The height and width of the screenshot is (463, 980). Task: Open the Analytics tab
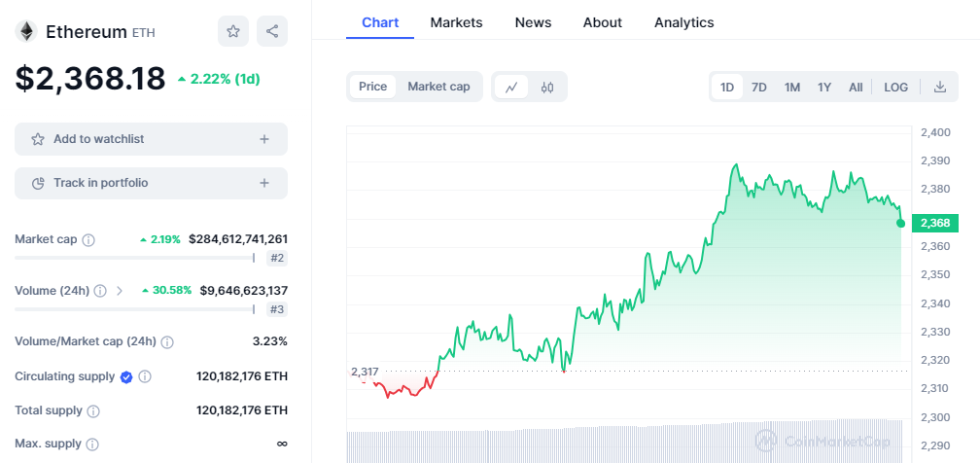click(683, 23)
